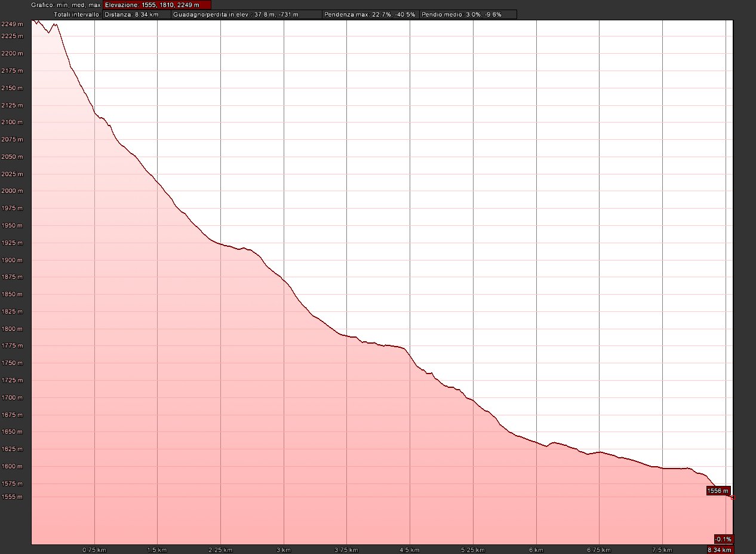Click the red cursor point ending the profile line
This screenshot has width=756, height=554.
pos(733,497)
